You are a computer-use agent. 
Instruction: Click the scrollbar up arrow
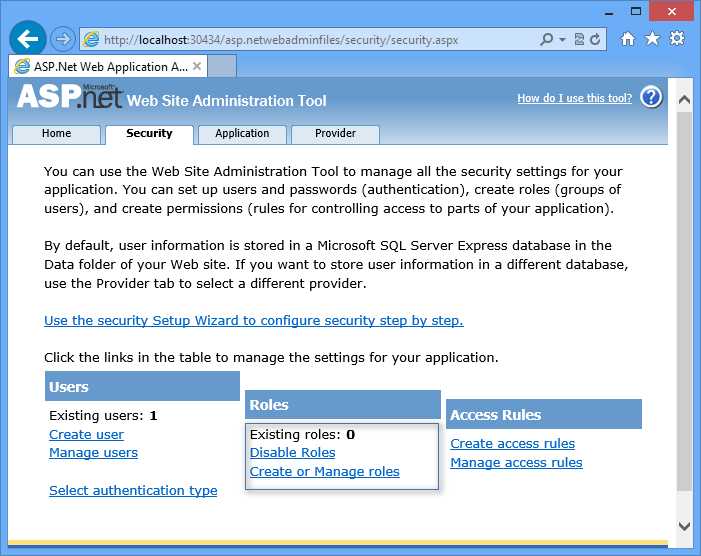coord(684,99)
